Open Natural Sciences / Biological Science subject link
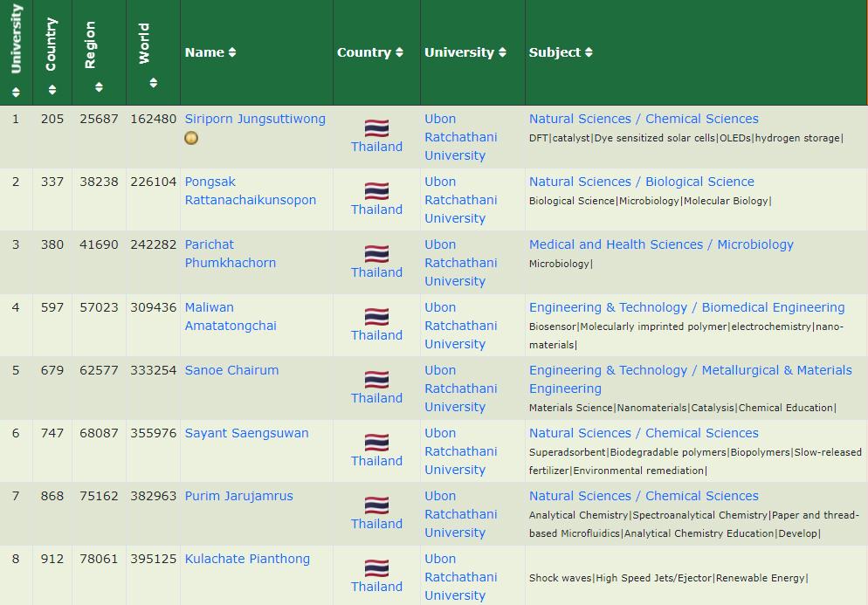Screen dimensions: 868x605 click(642, 182)
